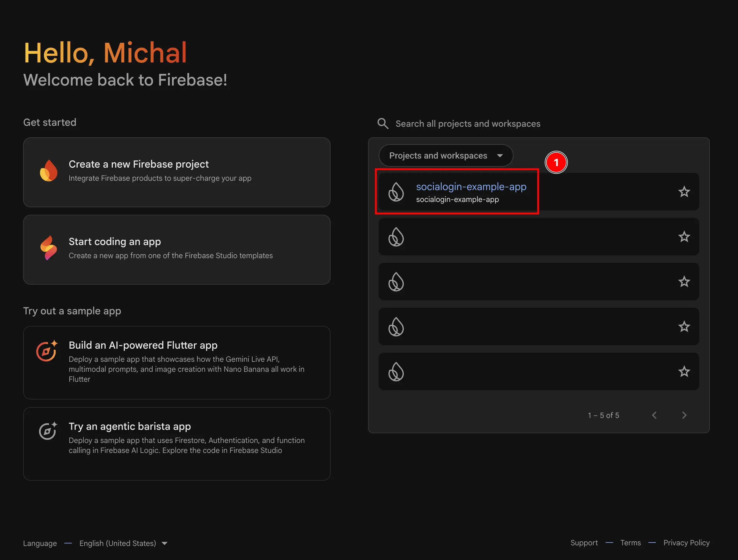Click the search magnifier icon

click(x=383, y=123)
